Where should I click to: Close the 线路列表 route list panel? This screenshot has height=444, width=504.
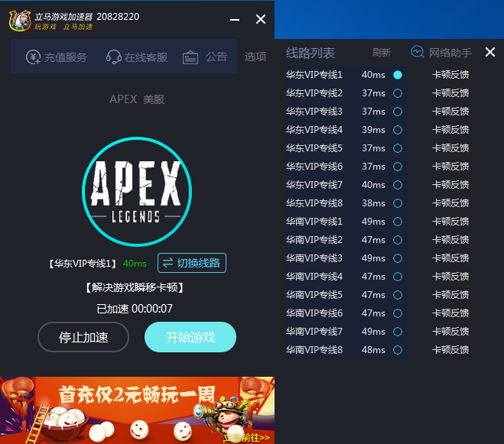coord(490,52)
